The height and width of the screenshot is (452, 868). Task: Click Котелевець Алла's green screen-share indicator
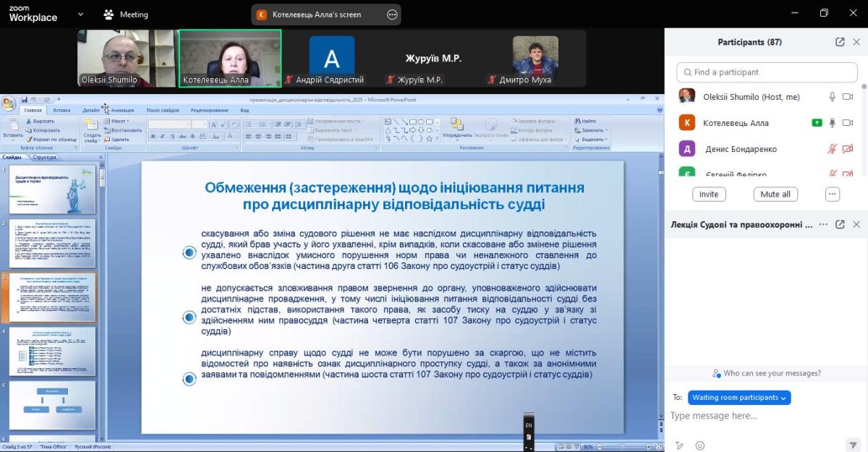(817, 123)
